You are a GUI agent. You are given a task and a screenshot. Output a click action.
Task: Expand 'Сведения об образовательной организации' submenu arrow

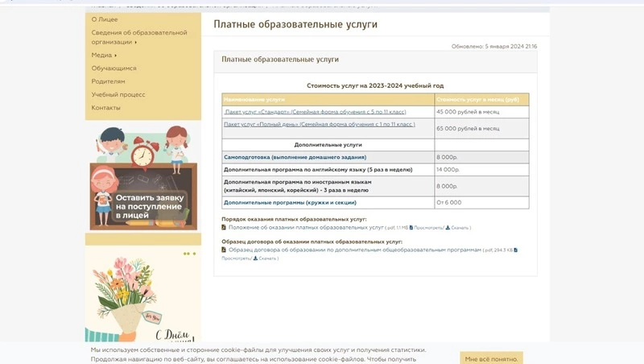pos(136,42)
